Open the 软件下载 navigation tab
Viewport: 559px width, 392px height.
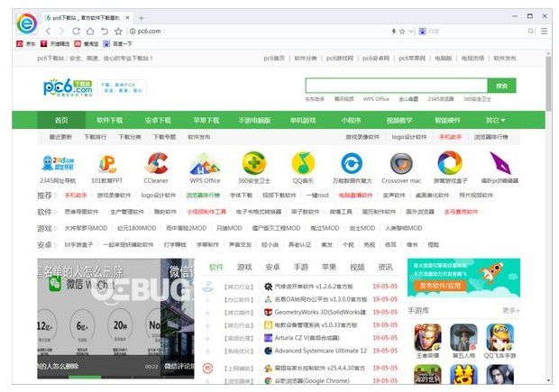point(109,120)
